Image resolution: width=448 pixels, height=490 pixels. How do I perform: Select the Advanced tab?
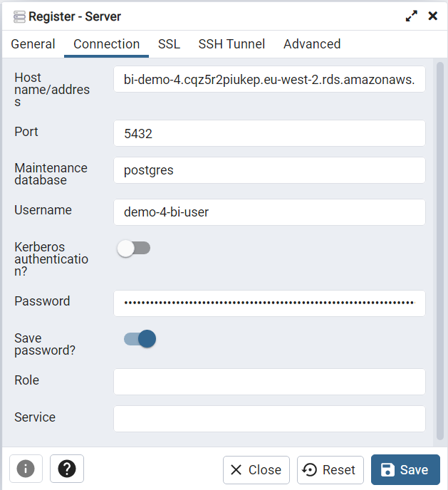[x=312, y=44]
